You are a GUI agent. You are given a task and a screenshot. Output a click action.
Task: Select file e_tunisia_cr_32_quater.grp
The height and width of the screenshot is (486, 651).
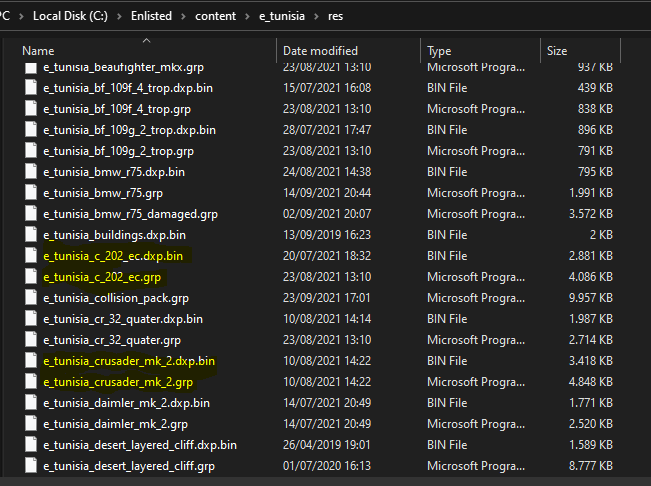112,340
